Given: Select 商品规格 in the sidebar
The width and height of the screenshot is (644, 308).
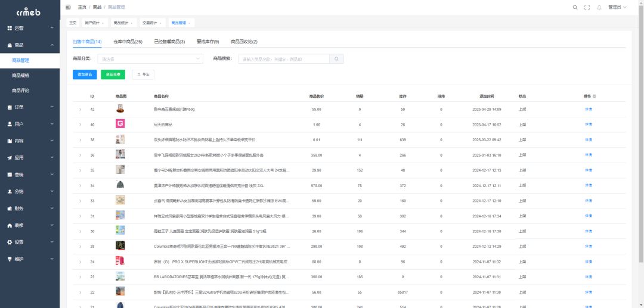Looking at the screenshot, I should pos(21,76).
